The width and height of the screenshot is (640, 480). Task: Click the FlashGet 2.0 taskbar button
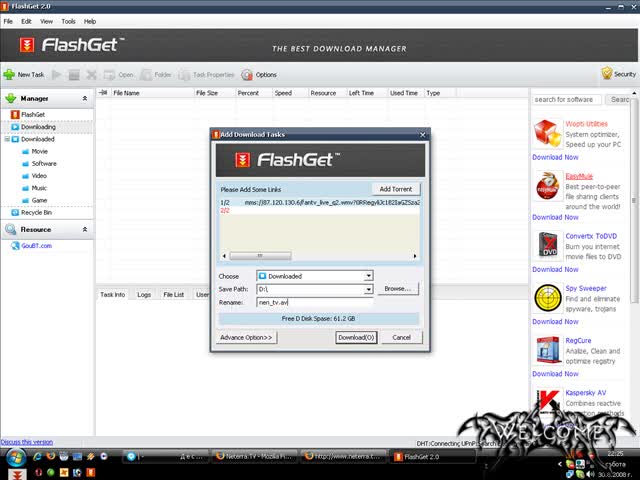431,457
